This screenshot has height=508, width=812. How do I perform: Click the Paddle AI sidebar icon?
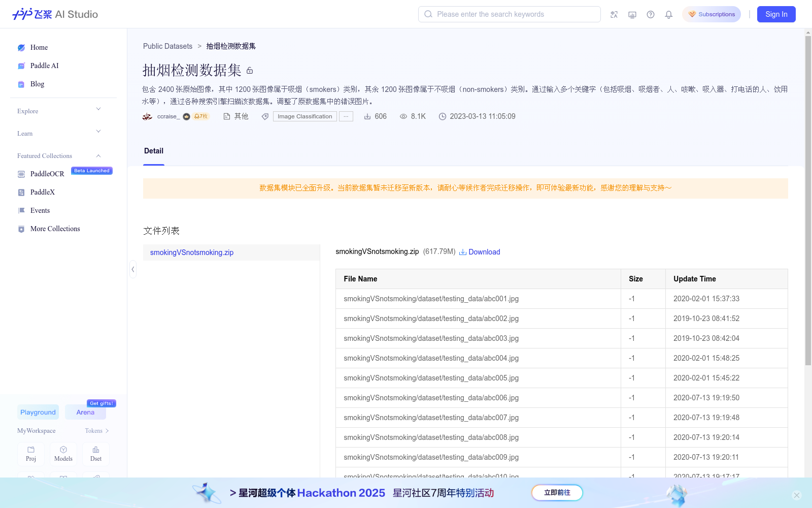click(21, 66)
